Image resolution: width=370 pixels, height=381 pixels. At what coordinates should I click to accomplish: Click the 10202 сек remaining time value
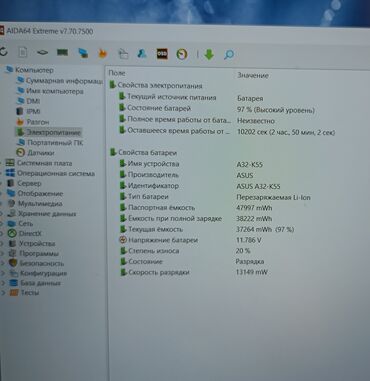tap(286, 132)
